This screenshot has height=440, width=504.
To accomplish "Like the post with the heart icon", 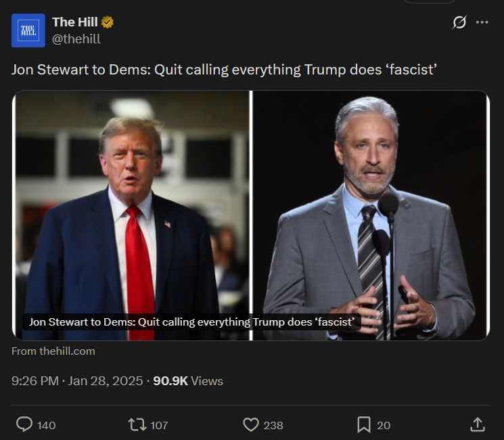I will (x=251, y=424).
